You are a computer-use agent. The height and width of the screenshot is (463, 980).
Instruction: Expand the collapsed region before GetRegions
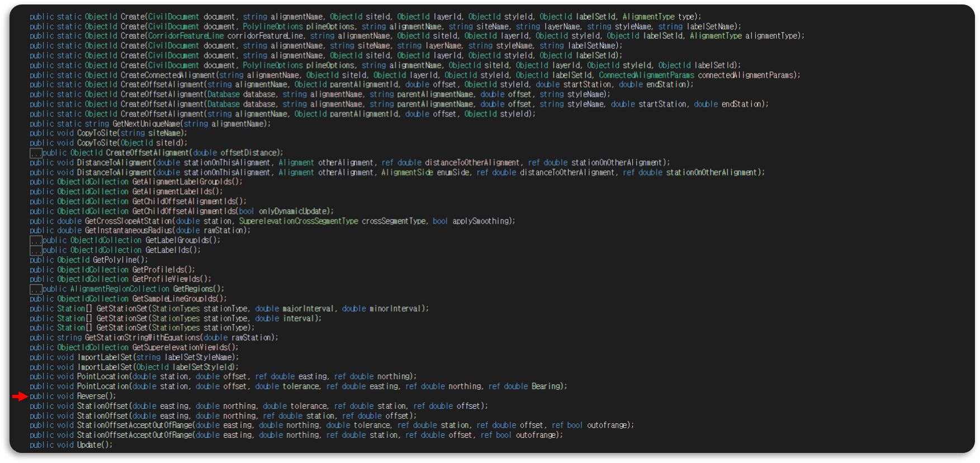(x=36, y=289)
